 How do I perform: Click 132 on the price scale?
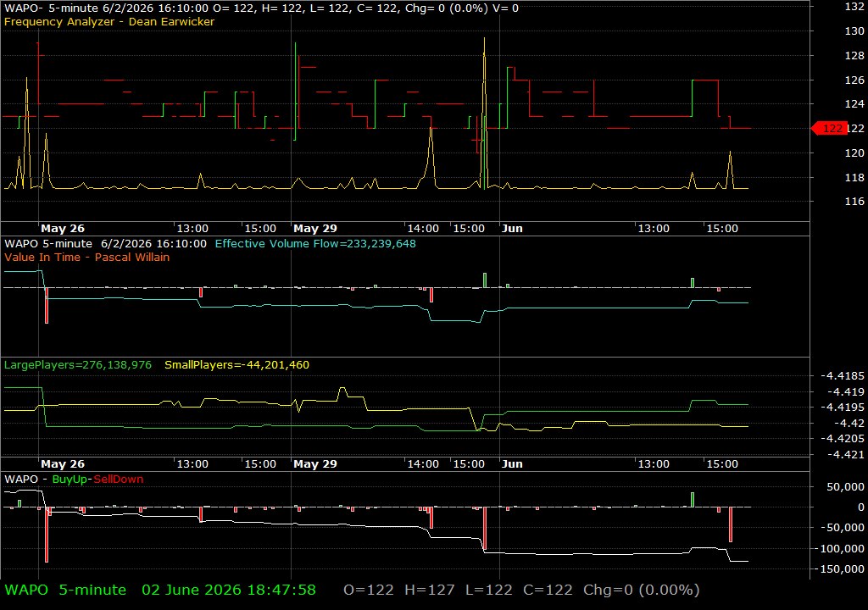[x=854, y=7]
